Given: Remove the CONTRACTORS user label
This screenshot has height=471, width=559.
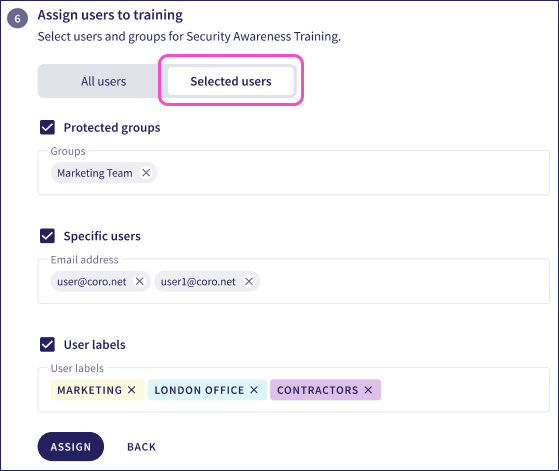Looking at the screenshot, I should pos(368,390).
